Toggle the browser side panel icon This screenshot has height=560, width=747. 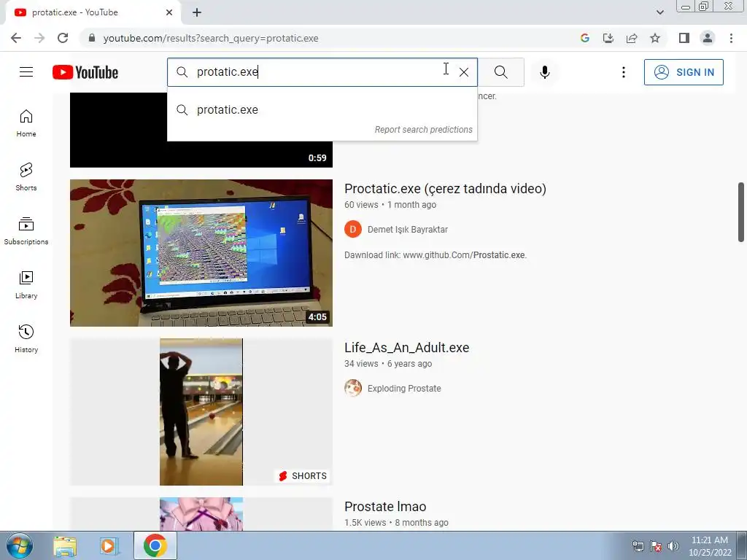pyautogui.click(x=684, y=38)
